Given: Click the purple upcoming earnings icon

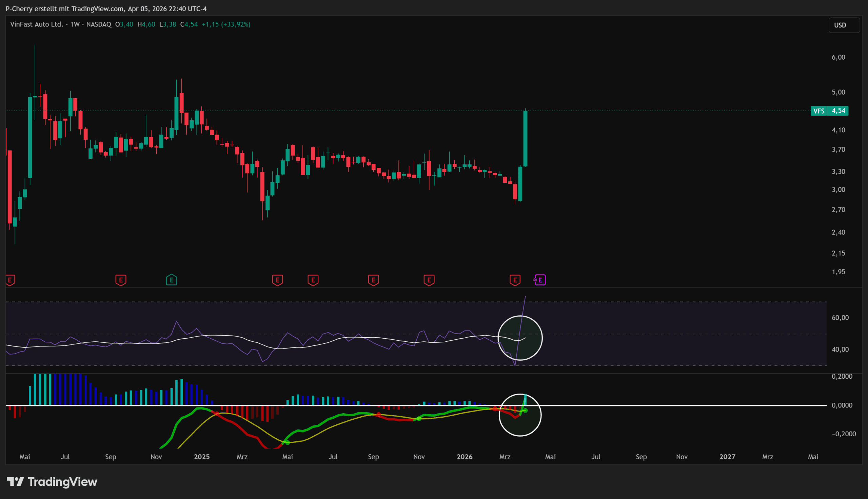Looking at the screenshot, I should [540, 280].
